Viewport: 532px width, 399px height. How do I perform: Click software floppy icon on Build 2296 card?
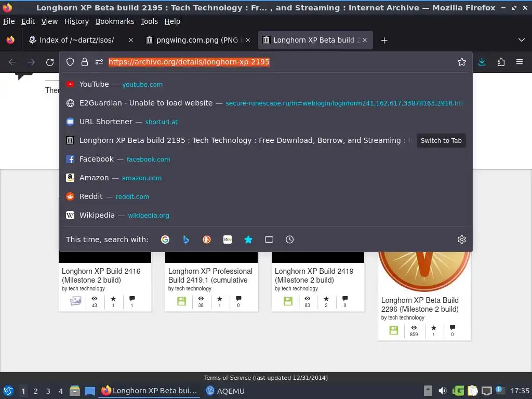[x=394, y=330]
